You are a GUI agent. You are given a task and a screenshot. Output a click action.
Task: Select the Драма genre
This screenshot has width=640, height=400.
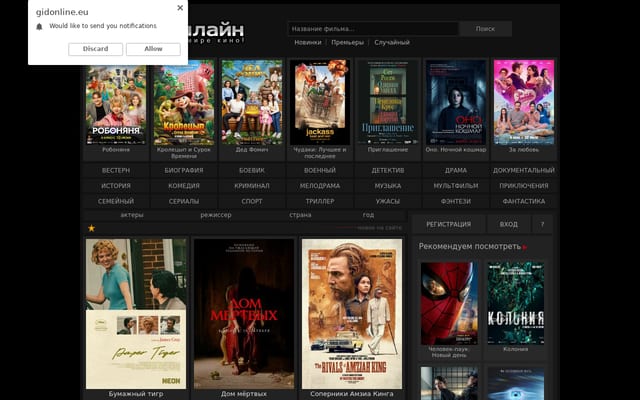click(456, 170)
